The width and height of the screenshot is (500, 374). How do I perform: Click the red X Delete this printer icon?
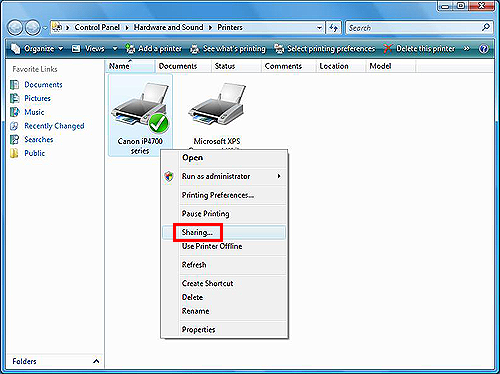click(387, 49)
